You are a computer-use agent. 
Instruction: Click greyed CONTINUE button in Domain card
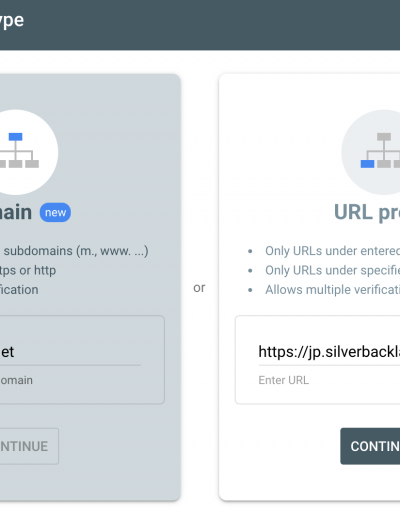(29, 446)
